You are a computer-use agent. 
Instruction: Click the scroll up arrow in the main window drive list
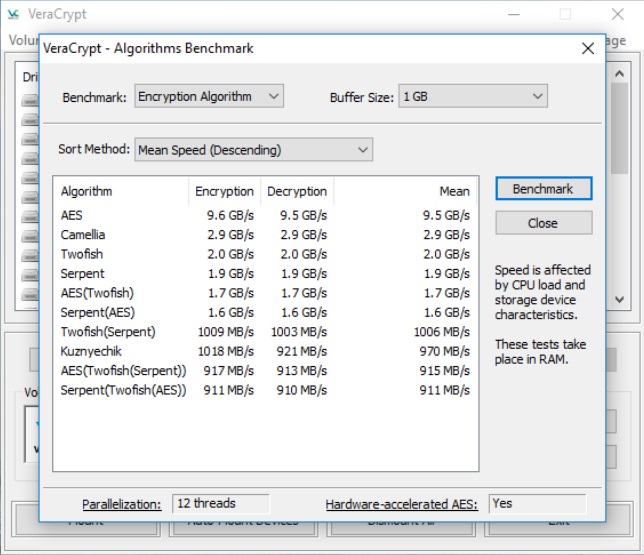coord(619,74)
